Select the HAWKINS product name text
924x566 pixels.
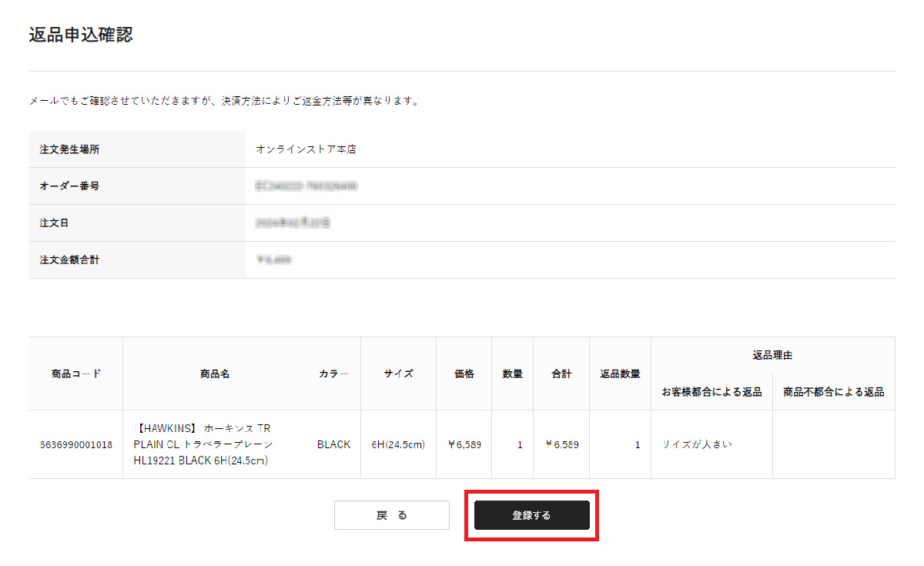pos(203,444)
